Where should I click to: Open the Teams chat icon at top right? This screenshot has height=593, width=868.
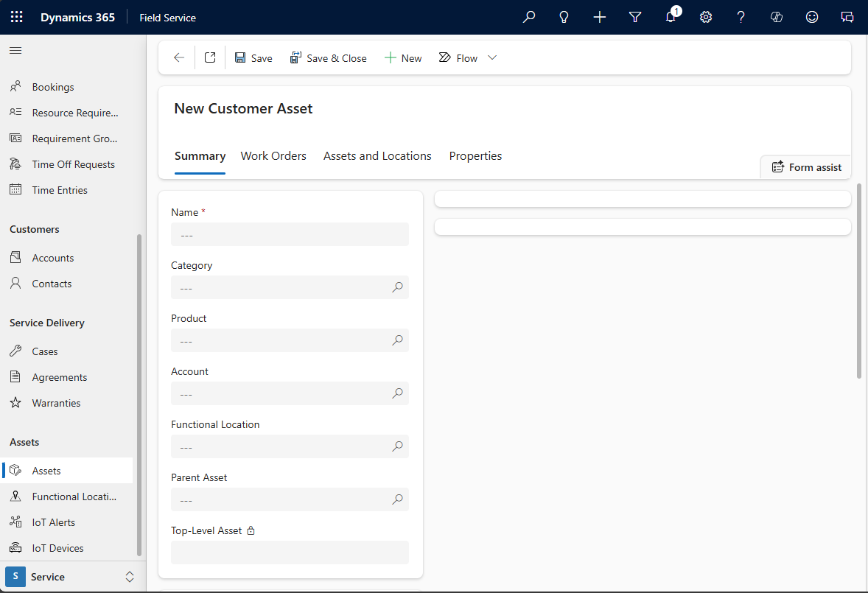click(x=847, y=16)
